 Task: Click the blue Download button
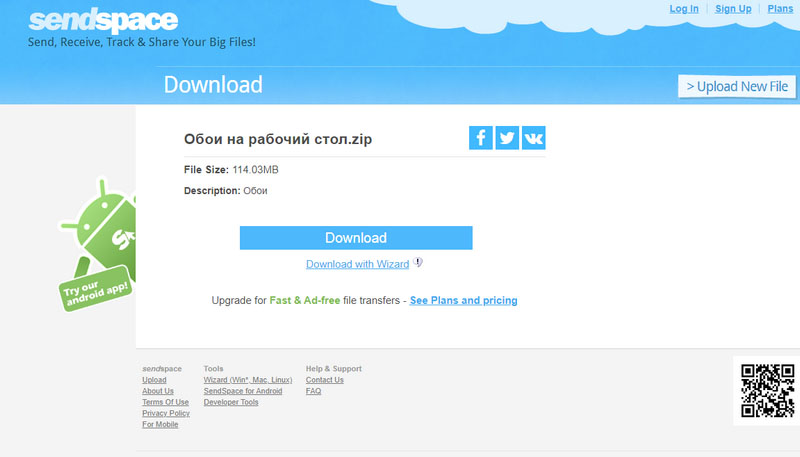click(x=356, y=238)
